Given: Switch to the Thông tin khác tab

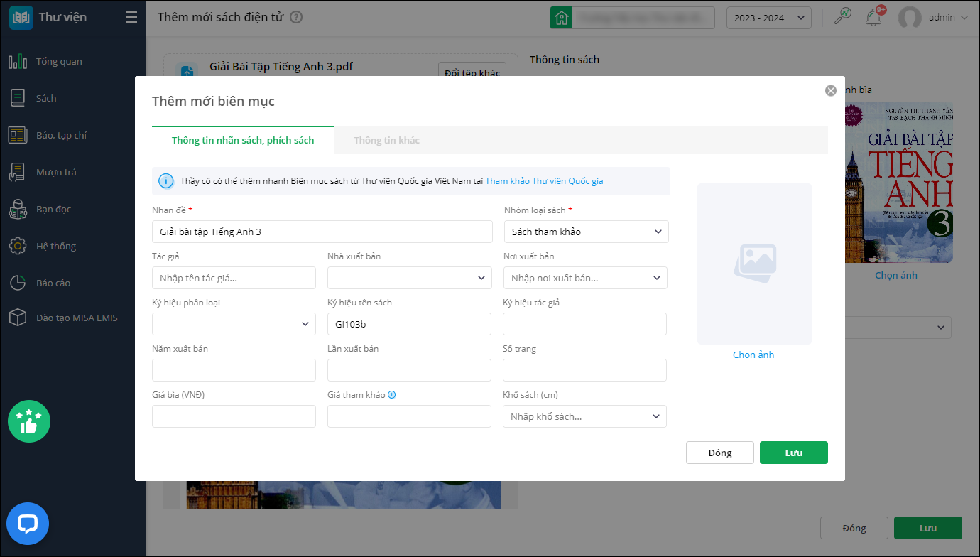Looking at the screenshot, I should tap(387, 141).
